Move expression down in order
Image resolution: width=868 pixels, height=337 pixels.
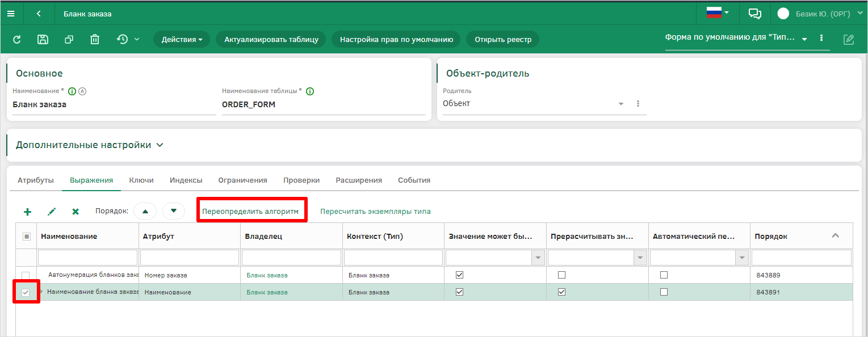(x=174, y=211)
